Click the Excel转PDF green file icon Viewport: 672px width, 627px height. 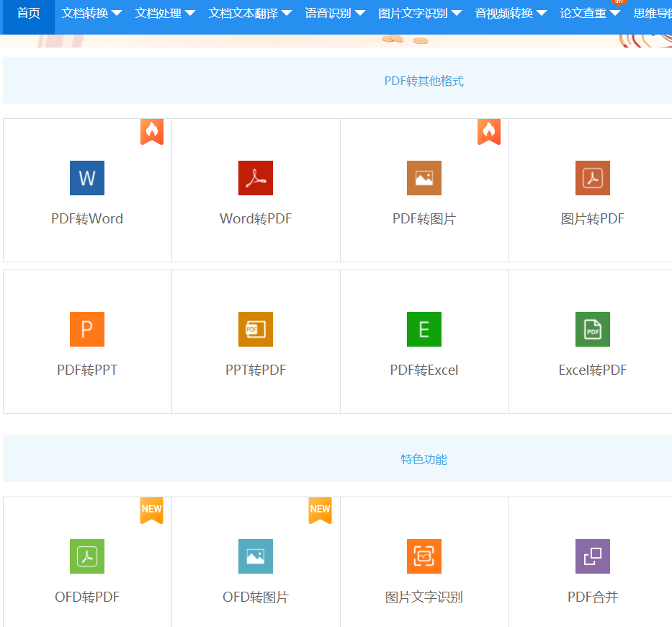592,329
